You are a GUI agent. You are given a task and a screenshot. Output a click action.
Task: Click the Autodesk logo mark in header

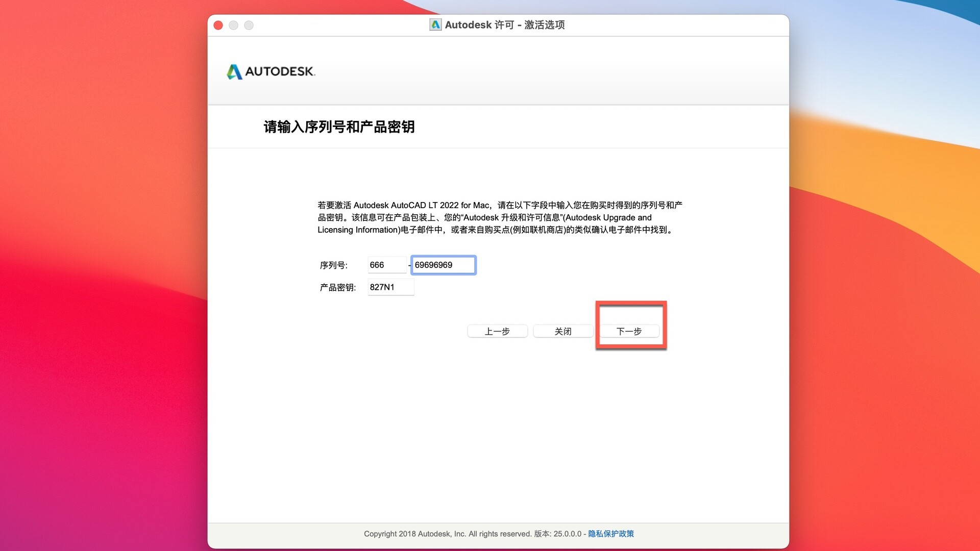coord(234,71)
